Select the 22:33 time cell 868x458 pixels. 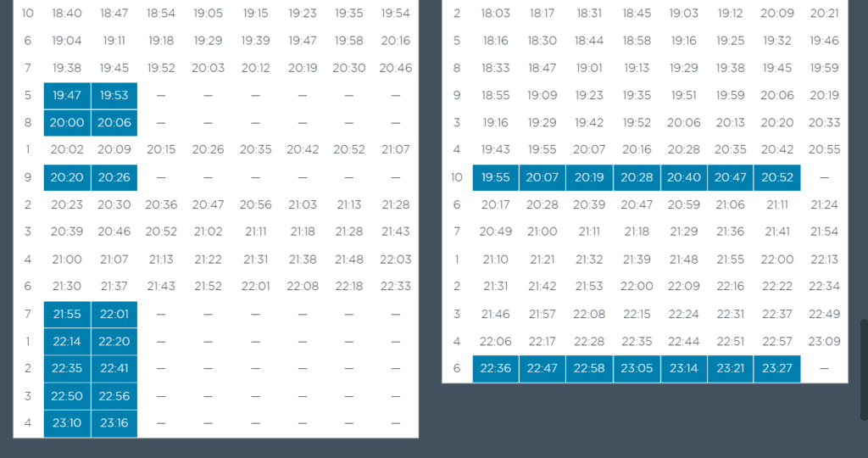coord(395,287)
